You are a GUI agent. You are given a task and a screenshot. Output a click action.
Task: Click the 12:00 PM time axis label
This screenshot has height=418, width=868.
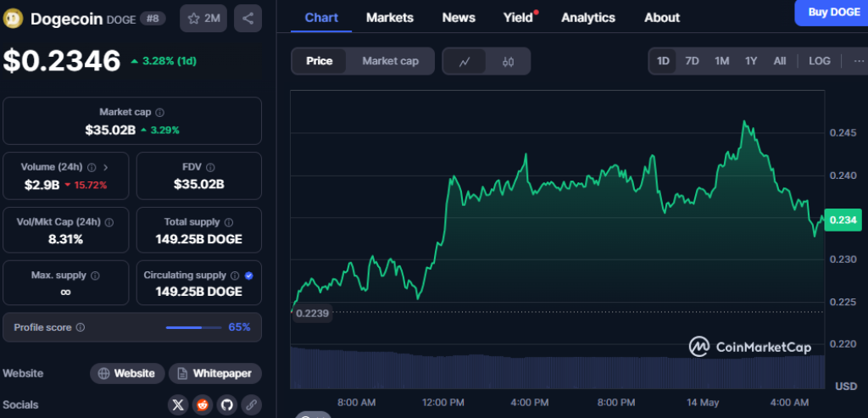[442, 403]
